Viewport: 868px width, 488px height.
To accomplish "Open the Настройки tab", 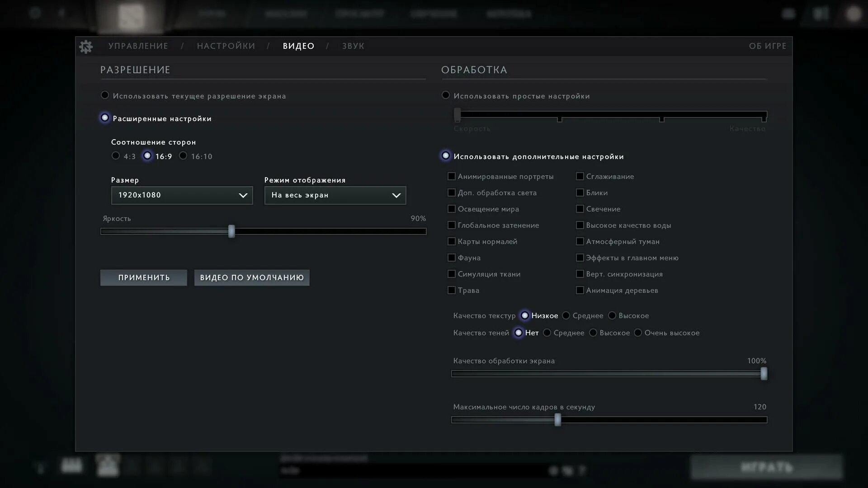I will pyautogui.click(x=226, y=46).
